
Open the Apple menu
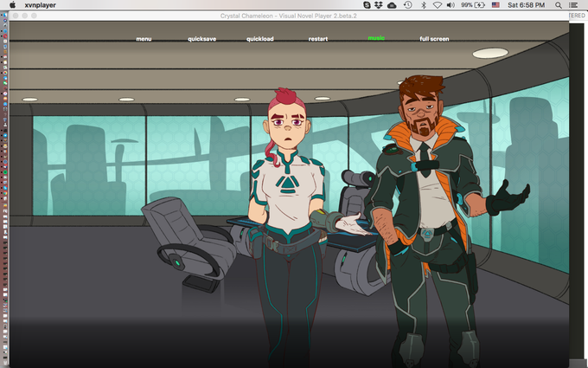12,5
